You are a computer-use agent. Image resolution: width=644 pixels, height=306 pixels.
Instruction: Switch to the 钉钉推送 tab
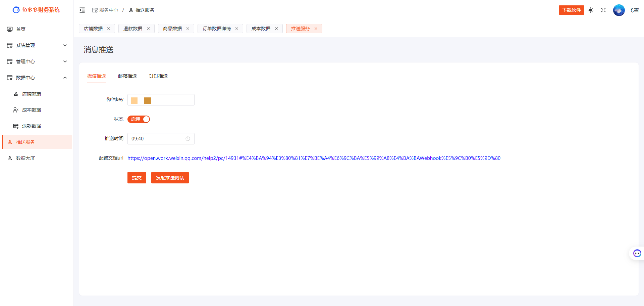[158, 76]
